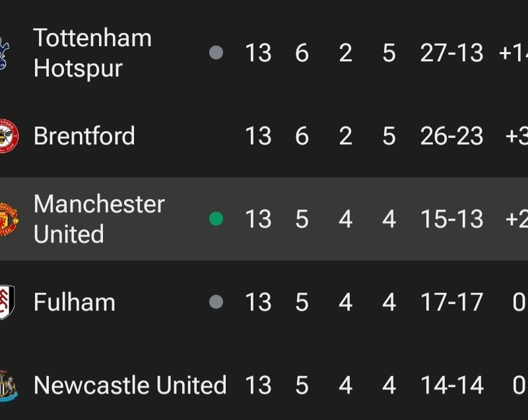This screenshot has height=420, width=528.
Task: Click the Manchester United club crest
Action: tap(8, 220)
